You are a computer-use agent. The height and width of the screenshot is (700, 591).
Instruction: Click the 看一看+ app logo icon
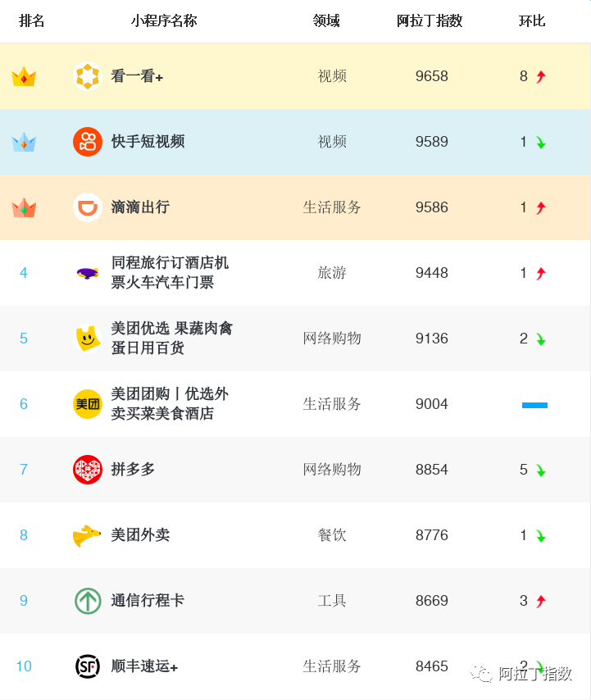point(87,76)
